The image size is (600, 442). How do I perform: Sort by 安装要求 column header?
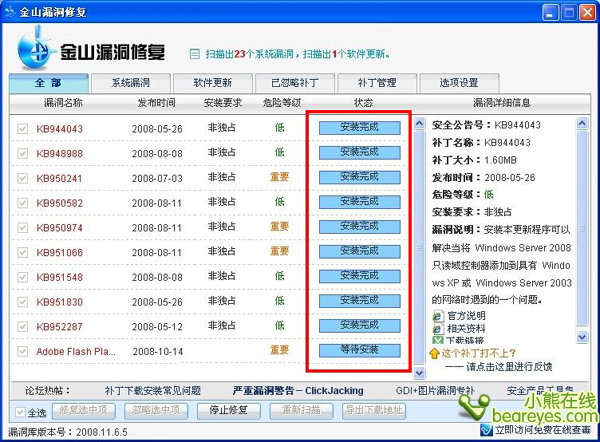pyautogui.click(x=223, y=103)
